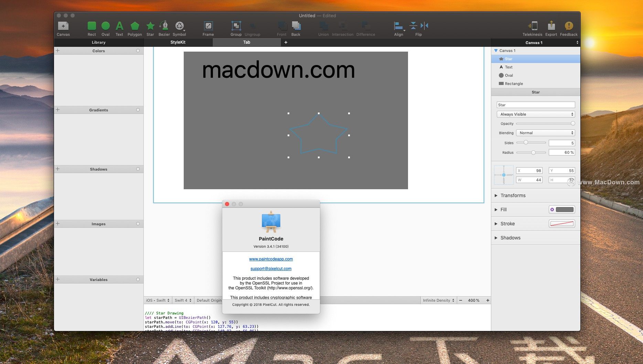Expand the Stroke section
Screen dimensions: 643x364
point(496,224)
